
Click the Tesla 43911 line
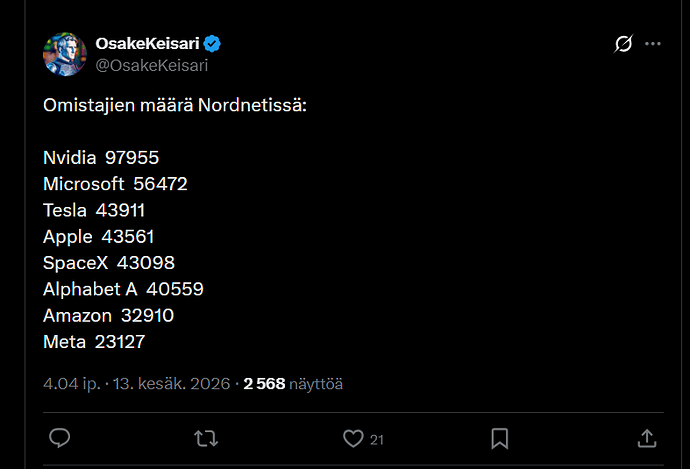(94, 210)
